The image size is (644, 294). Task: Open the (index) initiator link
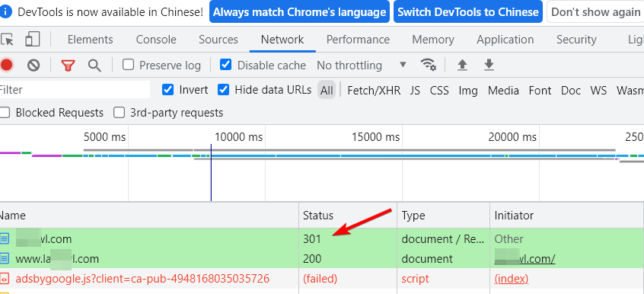click(x=512, y=279)
